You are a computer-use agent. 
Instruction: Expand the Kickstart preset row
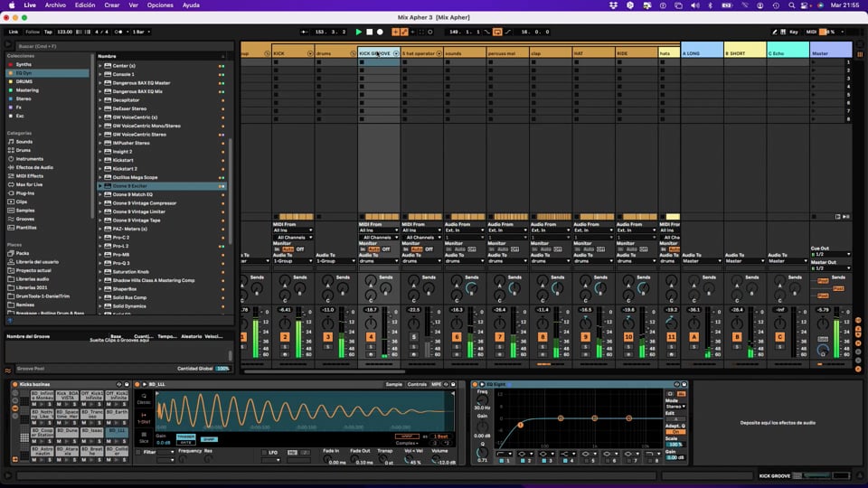point(100,160)
